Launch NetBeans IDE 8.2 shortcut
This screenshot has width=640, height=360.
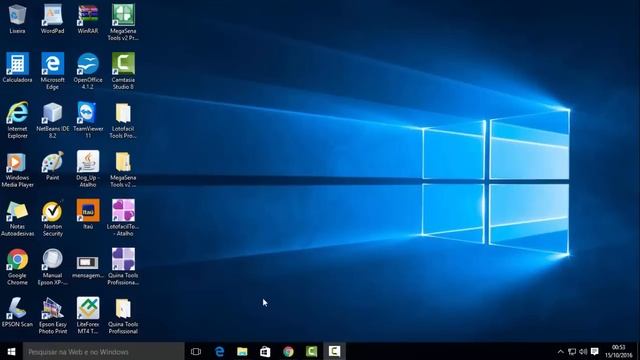tap(52, 113)
